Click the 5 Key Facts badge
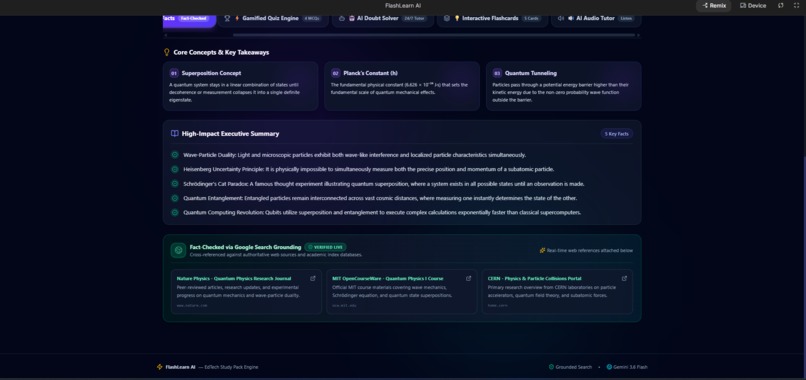Viewport: 806px width, 380px height. [x=617, y=134]
